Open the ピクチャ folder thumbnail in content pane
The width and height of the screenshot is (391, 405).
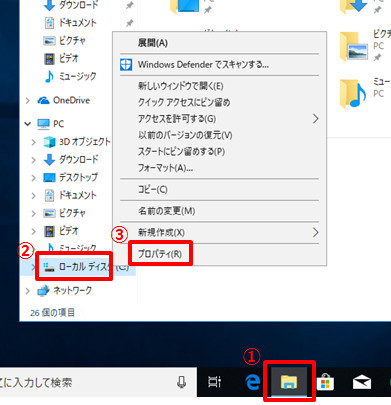click(x=354, y=46)
